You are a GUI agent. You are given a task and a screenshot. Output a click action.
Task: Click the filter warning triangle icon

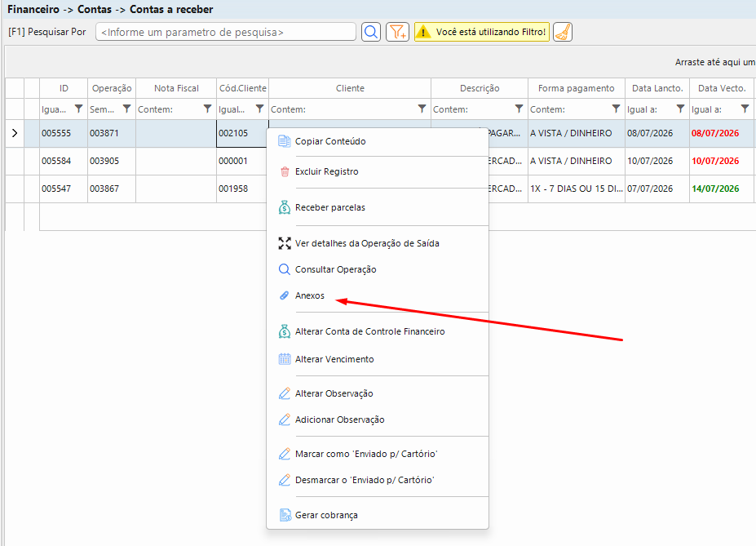click(x=422, y=33)
